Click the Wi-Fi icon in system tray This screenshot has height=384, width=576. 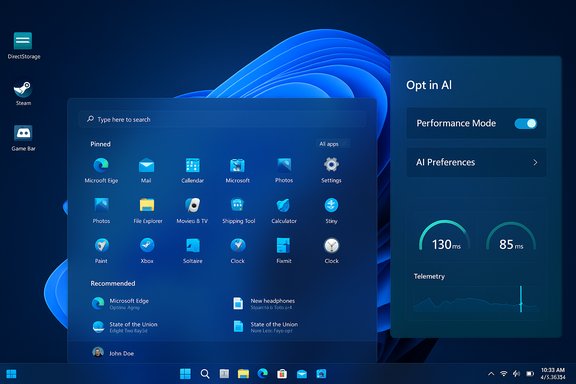click(x=504, y=374)
